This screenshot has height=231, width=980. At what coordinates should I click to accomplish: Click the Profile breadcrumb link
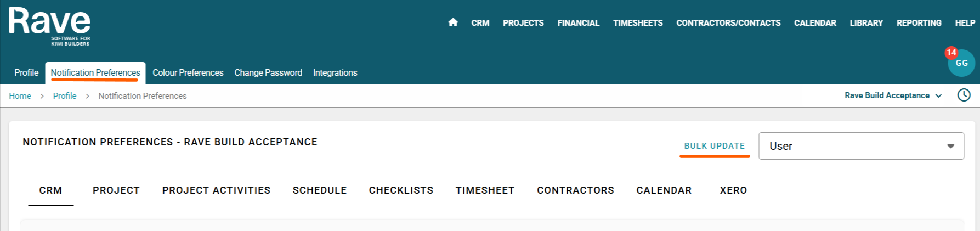click(x=65, y=96)
